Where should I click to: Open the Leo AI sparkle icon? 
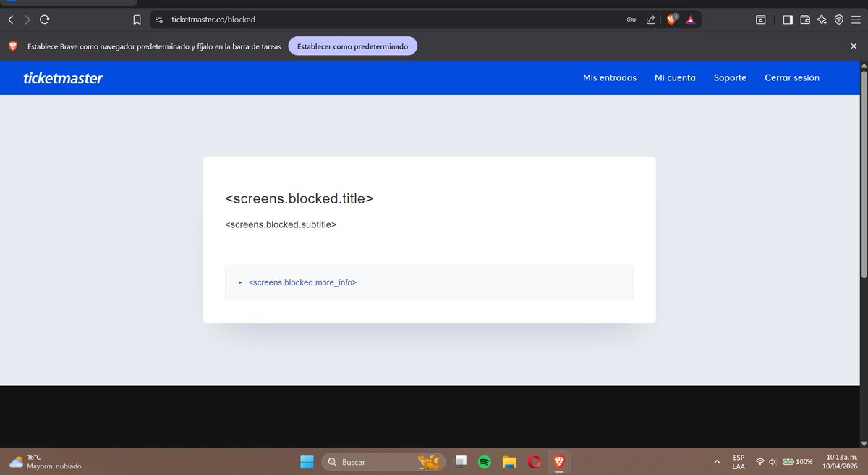[x=822, y=20]
